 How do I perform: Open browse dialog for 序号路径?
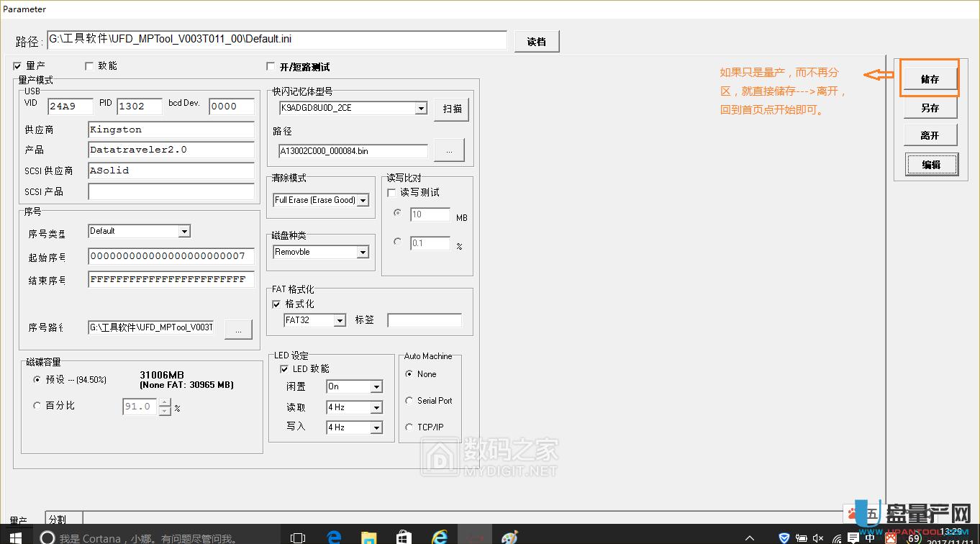pos(237,328)
